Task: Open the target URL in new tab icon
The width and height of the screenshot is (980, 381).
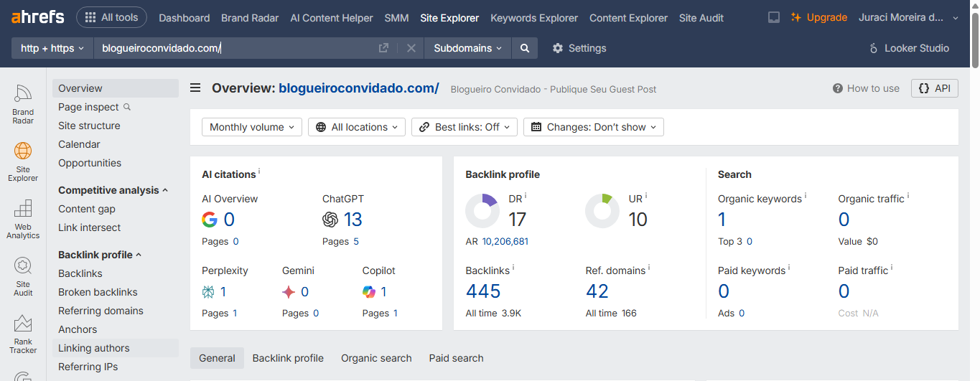Action: pyautogui.click(x=384, y=48)
